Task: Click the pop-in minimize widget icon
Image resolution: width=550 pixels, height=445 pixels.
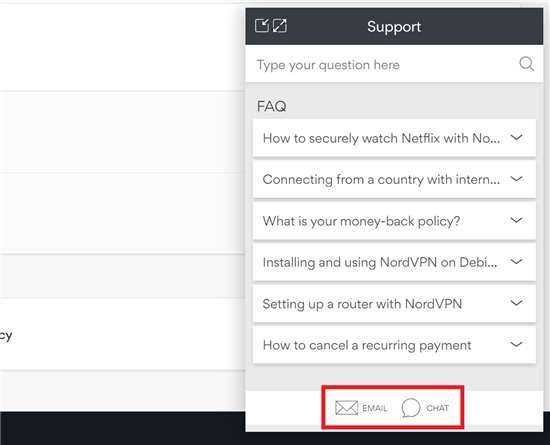Action: (x=262, y=26)
